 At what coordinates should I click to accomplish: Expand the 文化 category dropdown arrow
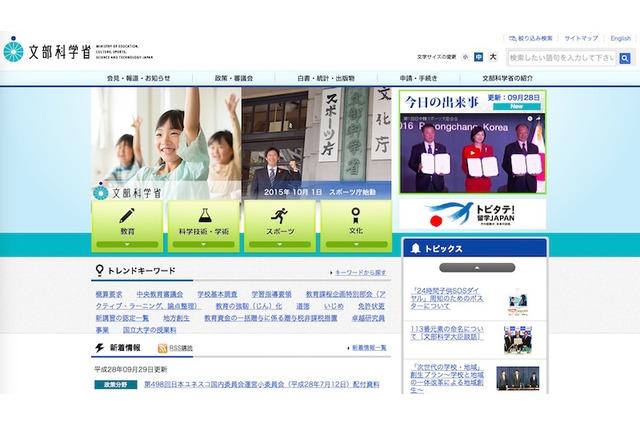[356, 244]
